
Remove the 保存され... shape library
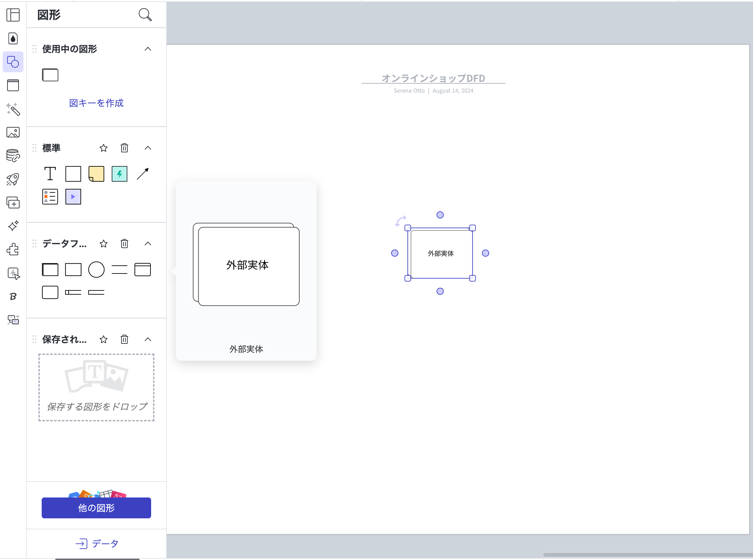124,340
